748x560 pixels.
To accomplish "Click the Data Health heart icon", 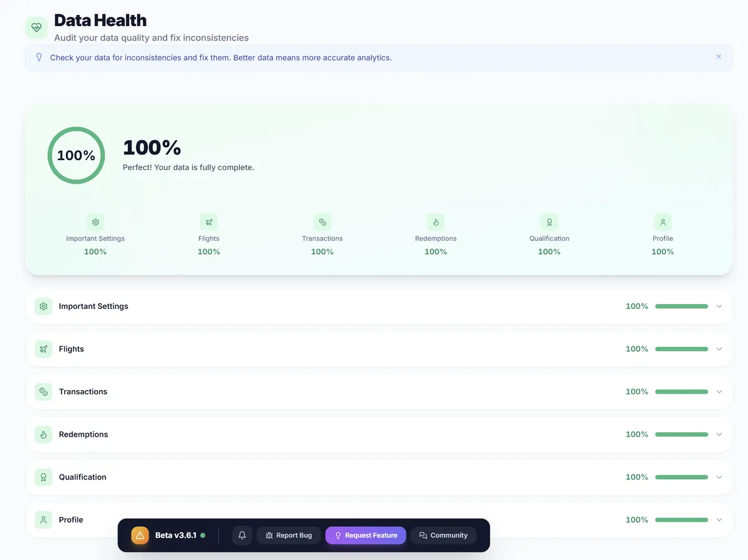I will tap(36, 27).
